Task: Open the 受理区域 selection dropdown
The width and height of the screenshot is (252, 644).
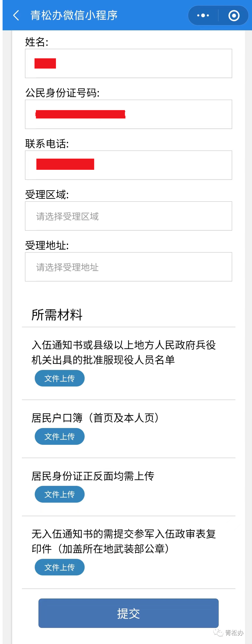Action: tap(128, 216)
